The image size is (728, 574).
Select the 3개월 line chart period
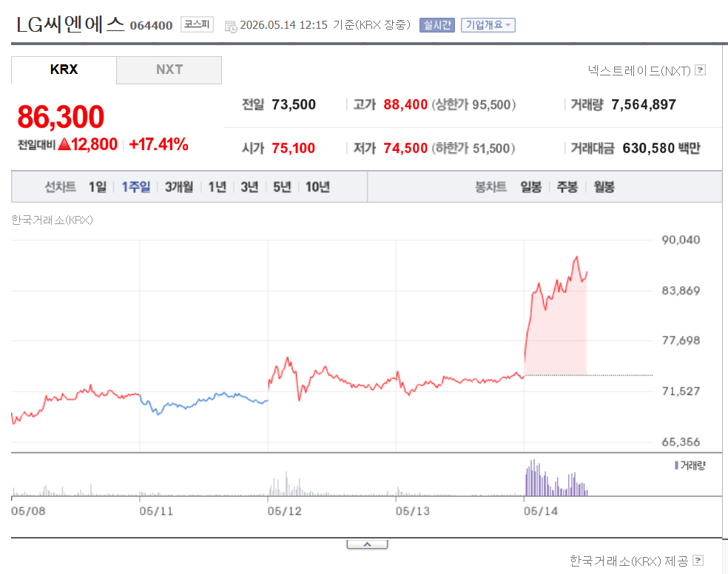pos(179,187)
